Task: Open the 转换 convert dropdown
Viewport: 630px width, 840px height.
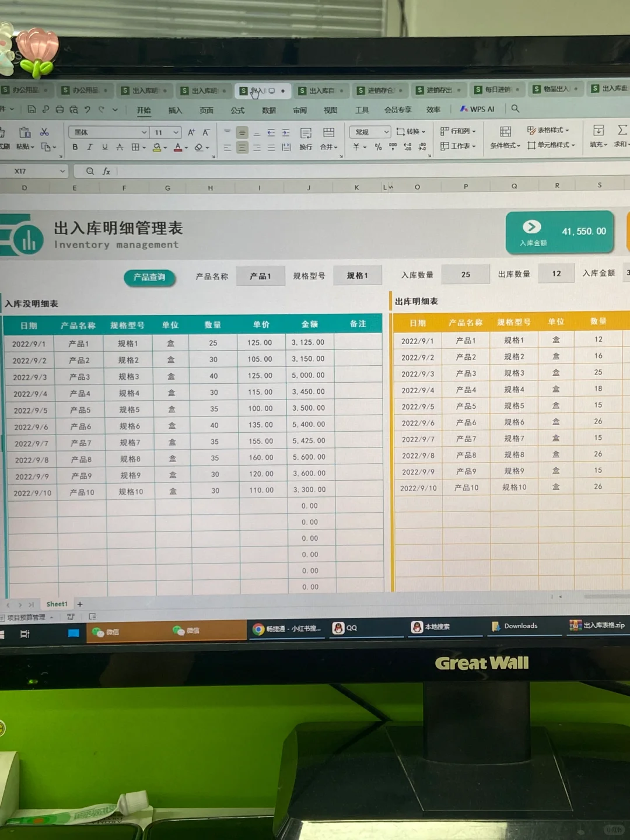Action: click(x=411, y=131)
